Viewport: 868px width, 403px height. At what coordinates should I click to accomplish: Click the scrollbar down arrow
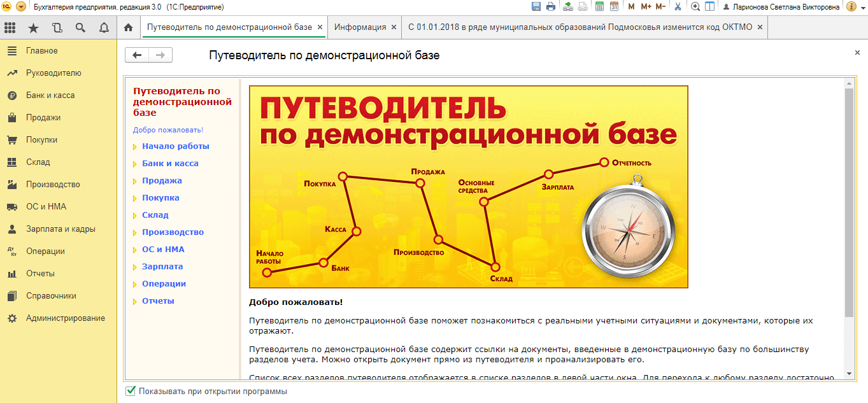click(848, 373)
